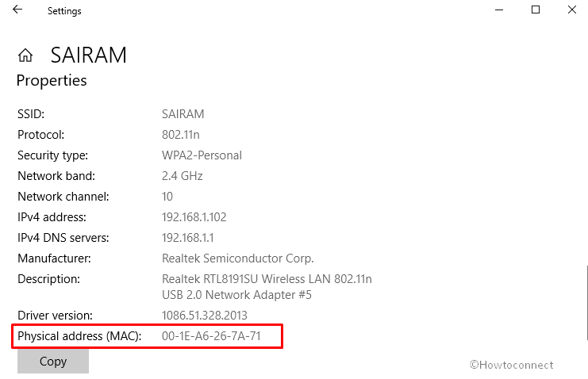
Task: Select the MAC address value 00-1E-A6-26-7A-71
Action: tap(211, 336)
